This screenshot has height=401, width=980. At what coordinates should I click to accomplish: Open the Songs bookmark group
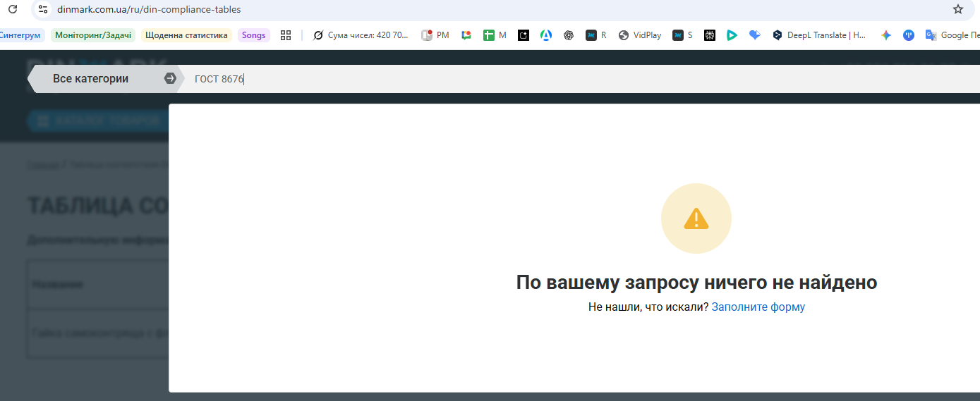pyautogui.click(x=254, y=35)
